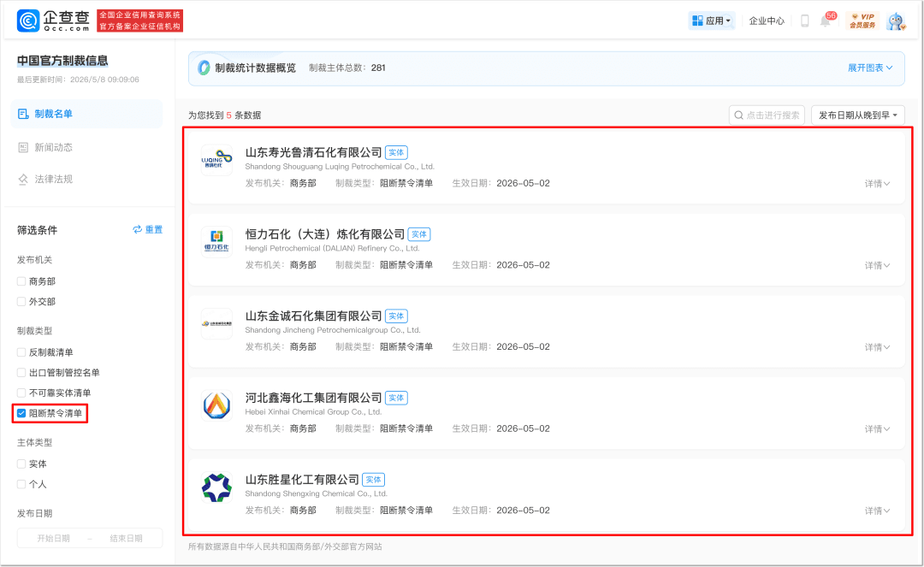Expand 详情 for 河北鑫海化工集团
Screen dimensions: 924x567
[x=877, y=429]
